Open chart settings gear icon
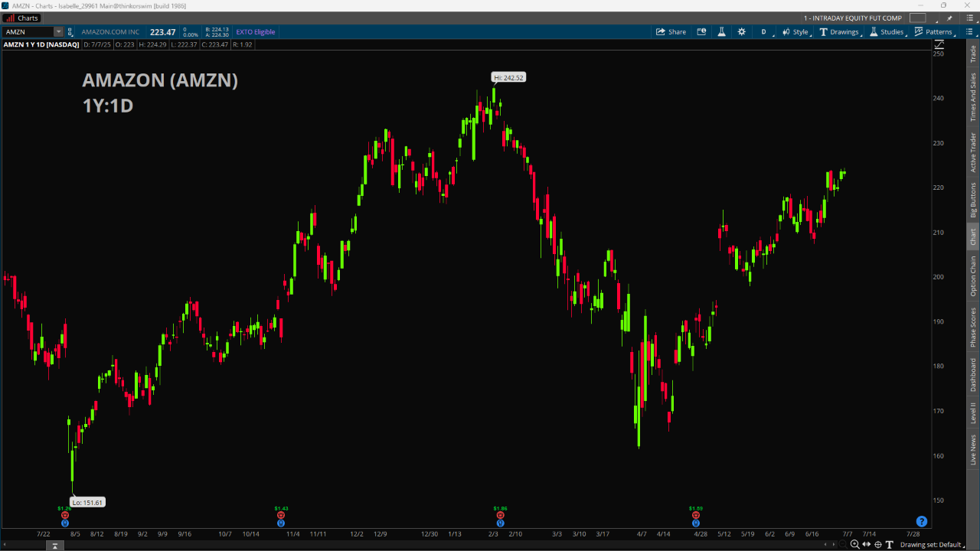The height and width of the screenshot is (551, 980). click(741, 32)
